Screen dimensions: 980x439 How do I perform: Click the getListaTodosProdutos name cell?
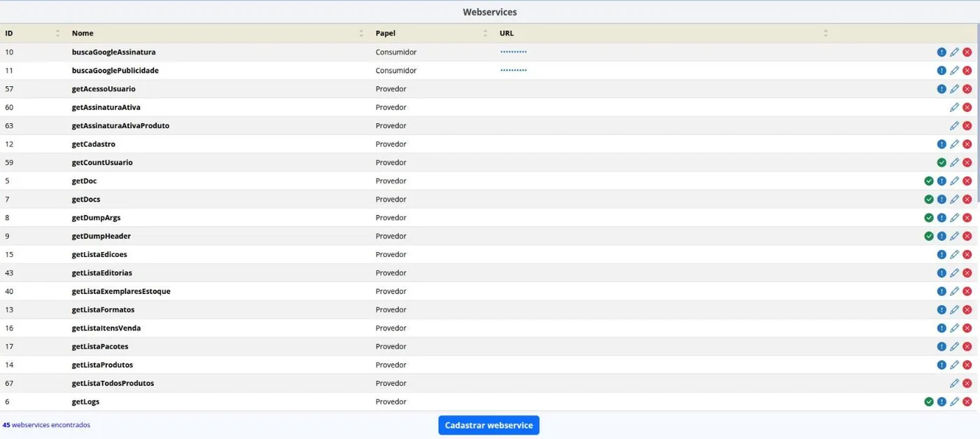tap(113, 384)
